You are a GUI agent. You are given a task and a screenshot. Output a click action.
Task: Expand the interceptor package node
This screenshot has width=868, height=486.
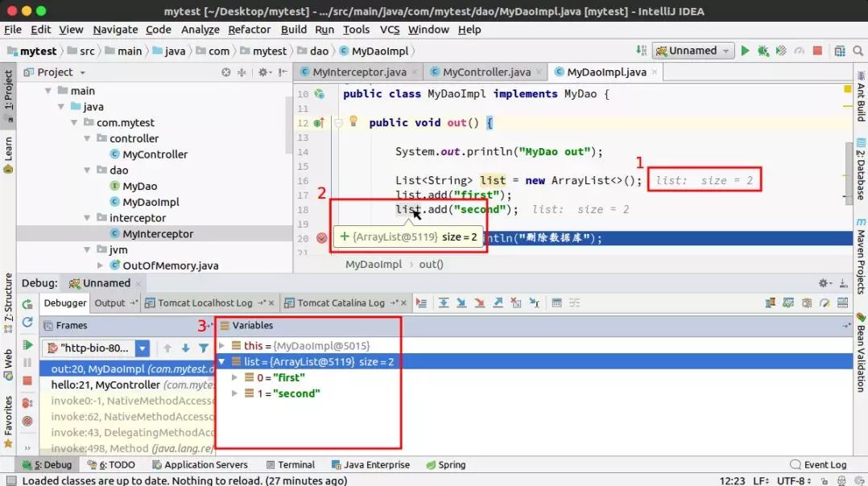point(87,218)
